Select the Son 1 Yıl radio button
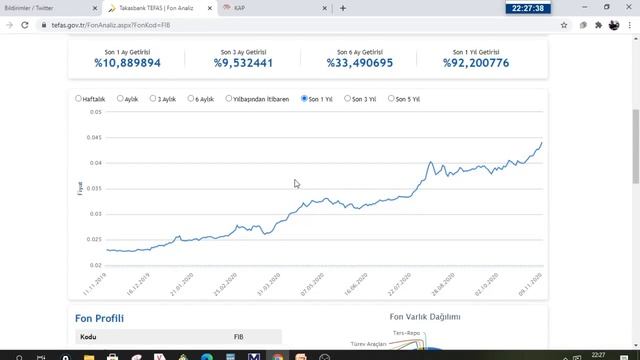This screenshot has height=360, width=640. (304, 98)
